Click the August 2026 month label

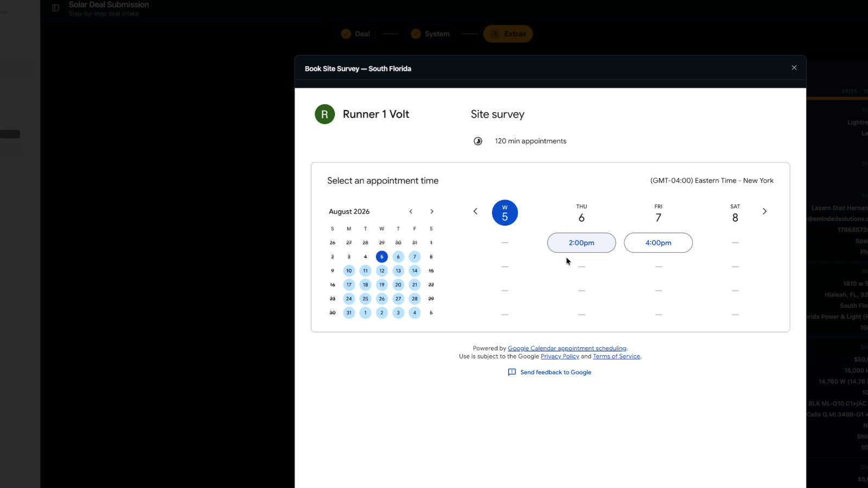[x=349, y=211]
